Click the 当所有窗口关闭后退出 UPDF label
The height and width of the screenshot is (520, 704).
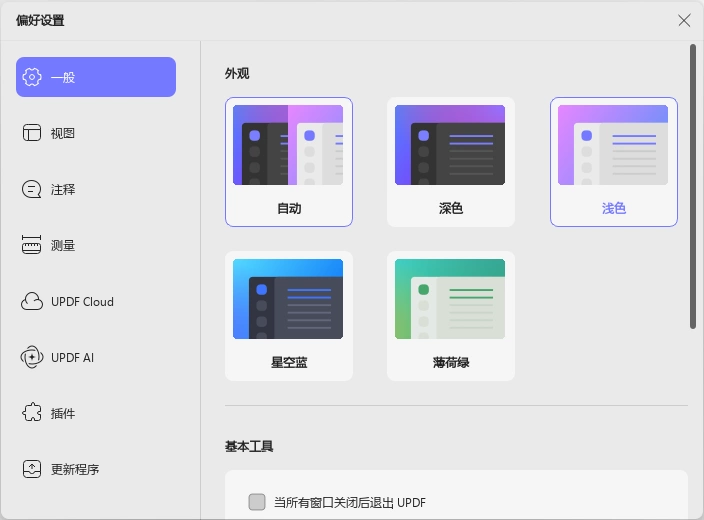350,502
